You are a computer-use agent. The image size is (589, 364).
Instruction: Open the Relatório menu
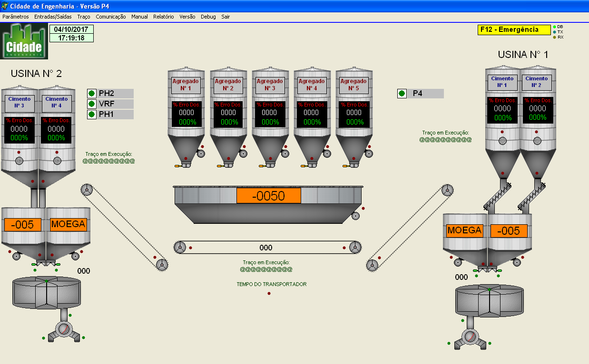163,17
